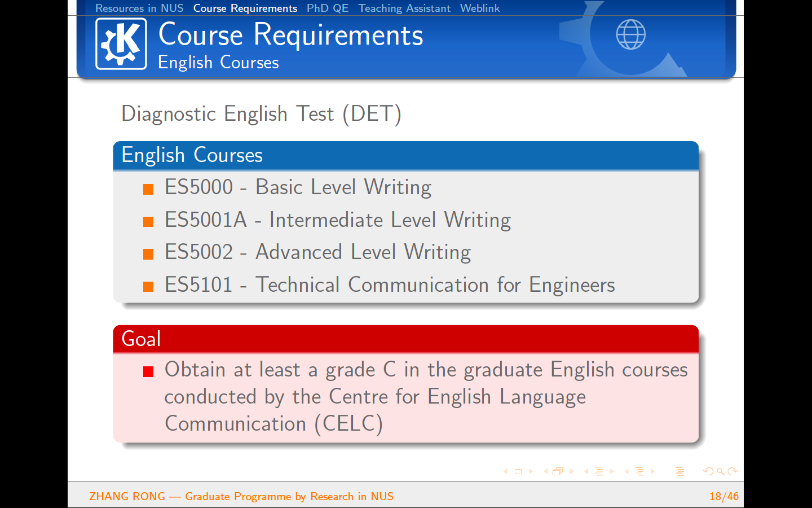Click the presentation outline icon in navigation bar
Image resolution: width=812 pixels, height=508 pixels.
coord(680,471)
